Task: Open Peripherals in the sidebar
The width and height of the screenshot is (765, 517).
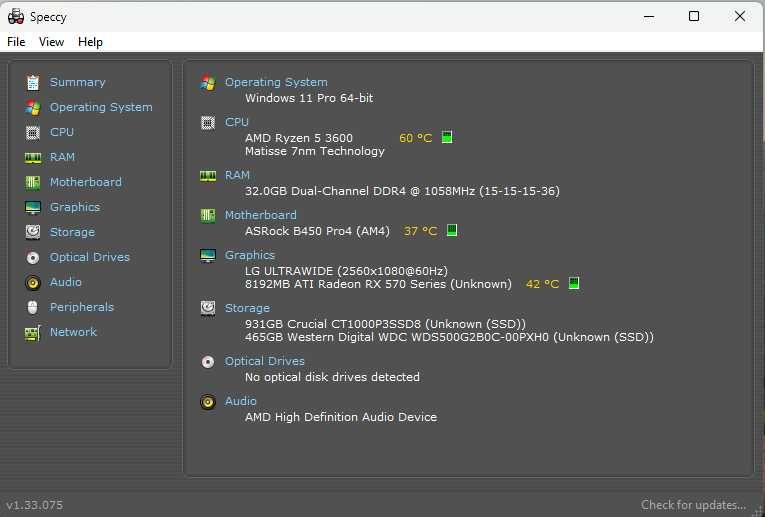Action: tap(82, 307)
